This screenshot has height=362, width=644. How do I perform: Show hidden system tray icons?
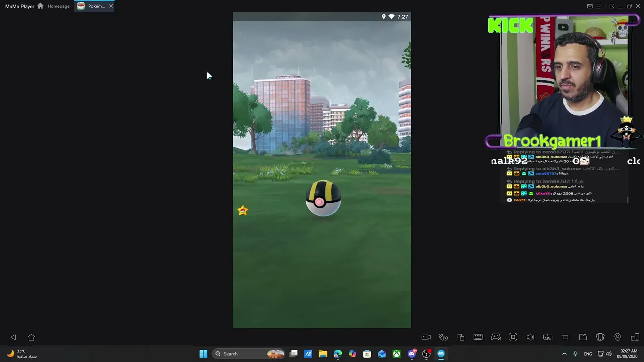564,354
